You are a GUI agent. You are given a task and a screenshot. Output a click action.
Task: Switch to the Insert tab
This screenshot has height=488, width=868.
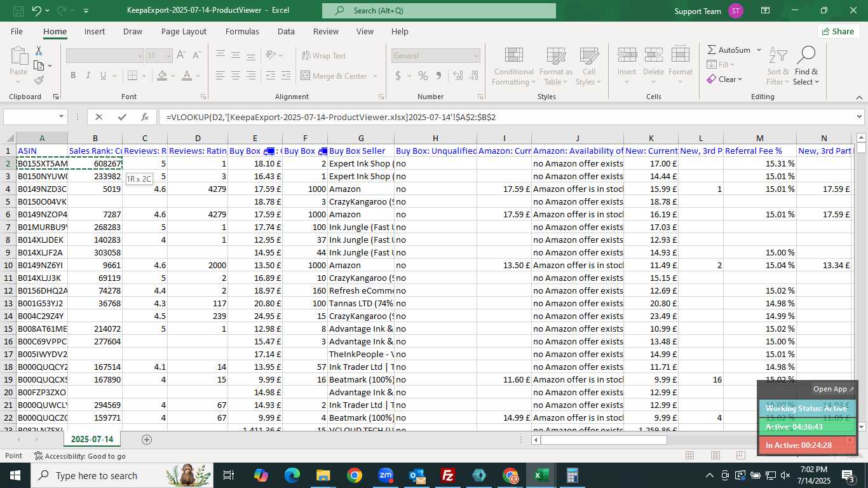tap(95, 31)
